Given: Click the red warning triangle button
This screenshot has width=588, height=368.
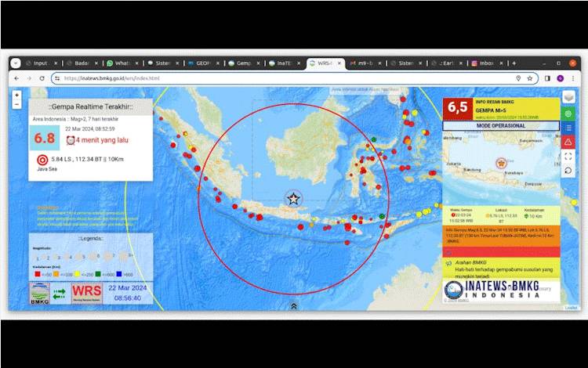Looking at the screenshot, I should pos(568,142).
